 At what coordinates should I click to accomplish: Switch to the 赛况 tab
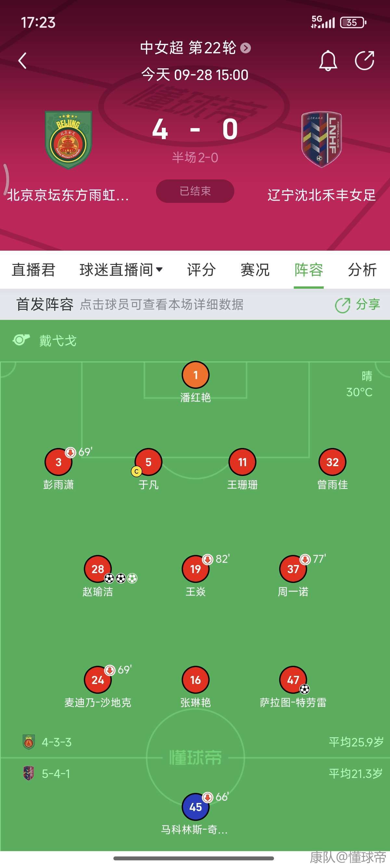click(255, 270)
